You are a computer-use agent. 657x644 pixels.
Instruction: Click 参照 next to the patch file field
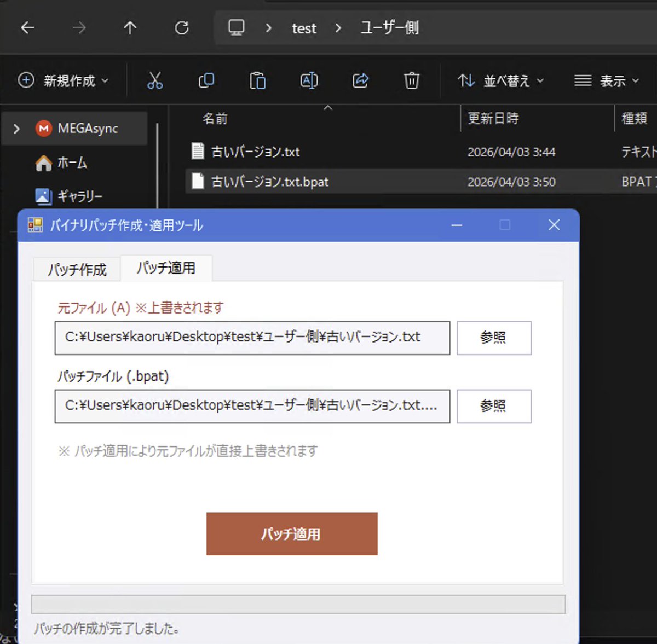pyautogui.click(x=493, y=406)
